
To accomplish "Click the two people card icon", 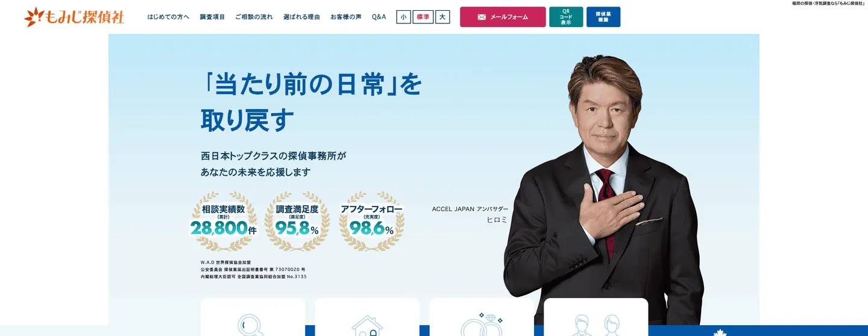I will pyautogui.click(x=596, y=325).
